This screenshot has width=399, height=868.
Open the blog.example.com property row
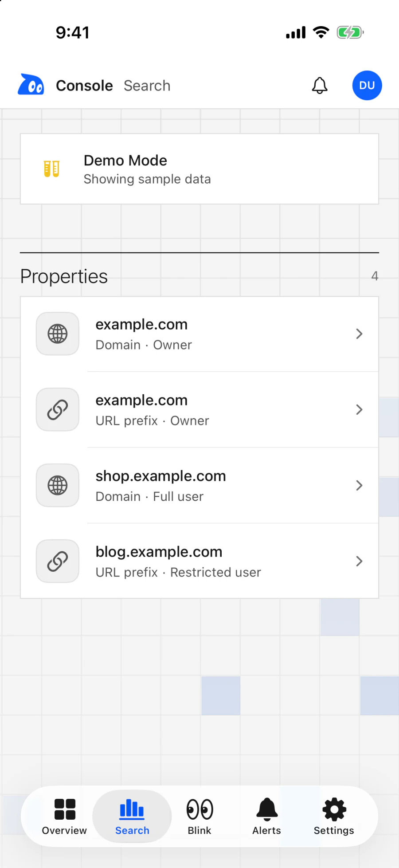199,561
